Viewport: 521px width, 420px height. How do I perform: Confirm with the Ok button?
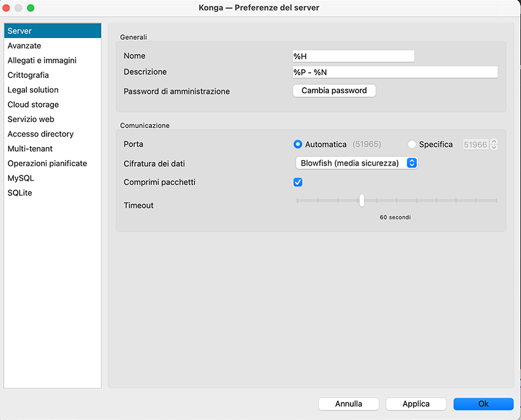[483, 404]
